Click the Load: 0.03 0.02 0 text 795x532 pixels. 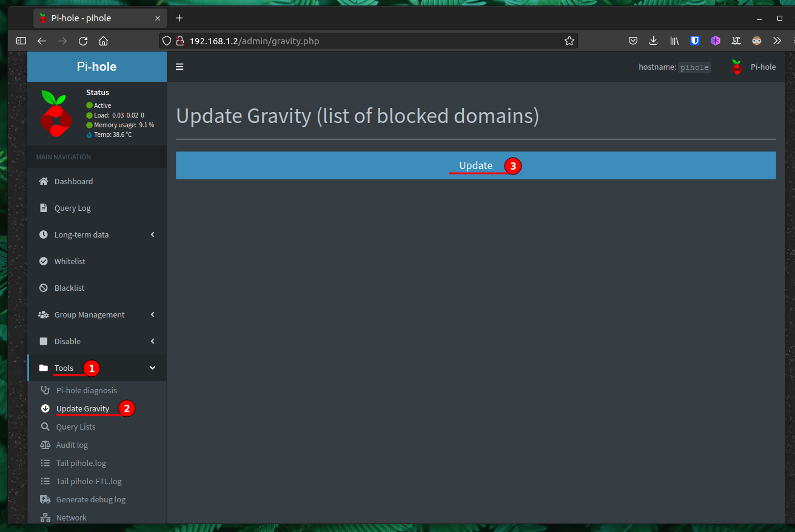[119, 115]
